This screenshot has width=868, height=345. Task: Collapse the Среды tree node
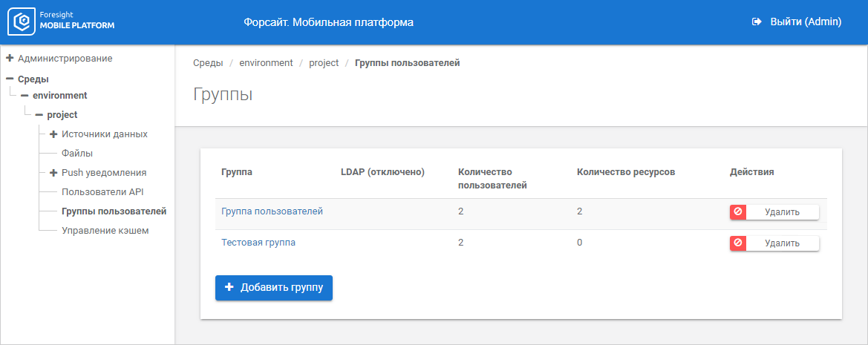click(10, 79)
